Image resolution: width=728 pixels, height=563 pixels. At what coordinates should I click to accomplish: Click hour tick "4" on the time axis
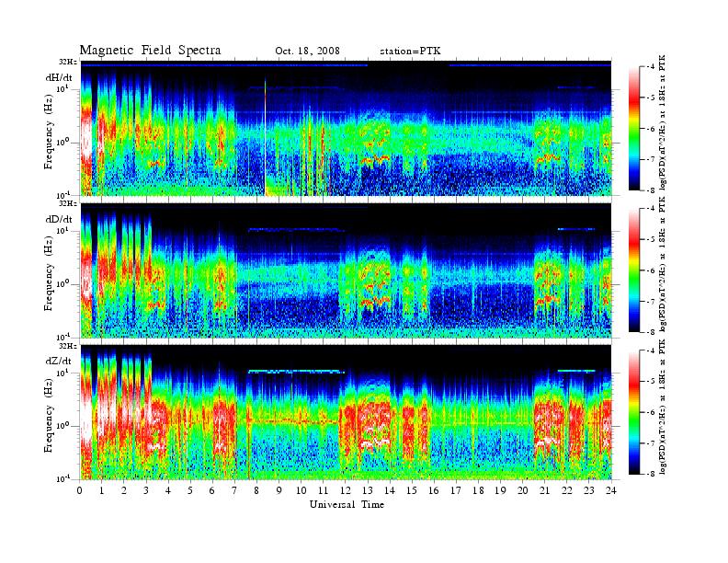click(x=168, y=490)
